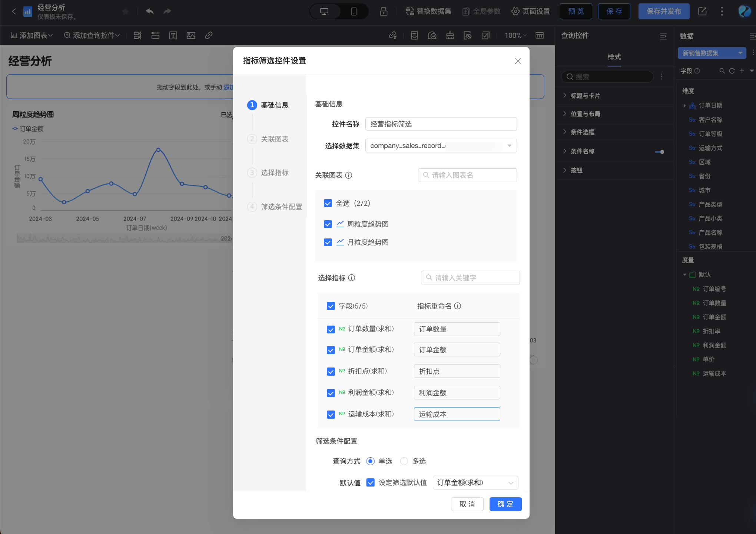Screen dimensions: 756x534
Task: Open the default value 订单金额(求和) dropdown
Action: [x=475, y=483]
